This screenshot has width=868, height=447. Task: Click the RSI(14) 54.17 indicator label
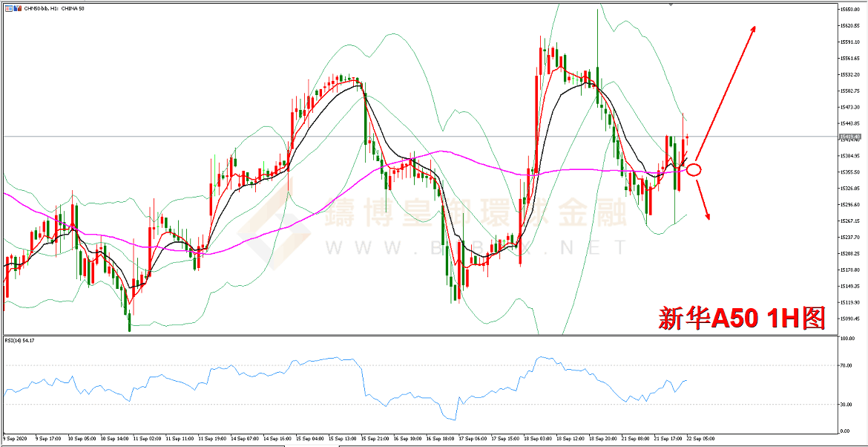click(20, 341)
